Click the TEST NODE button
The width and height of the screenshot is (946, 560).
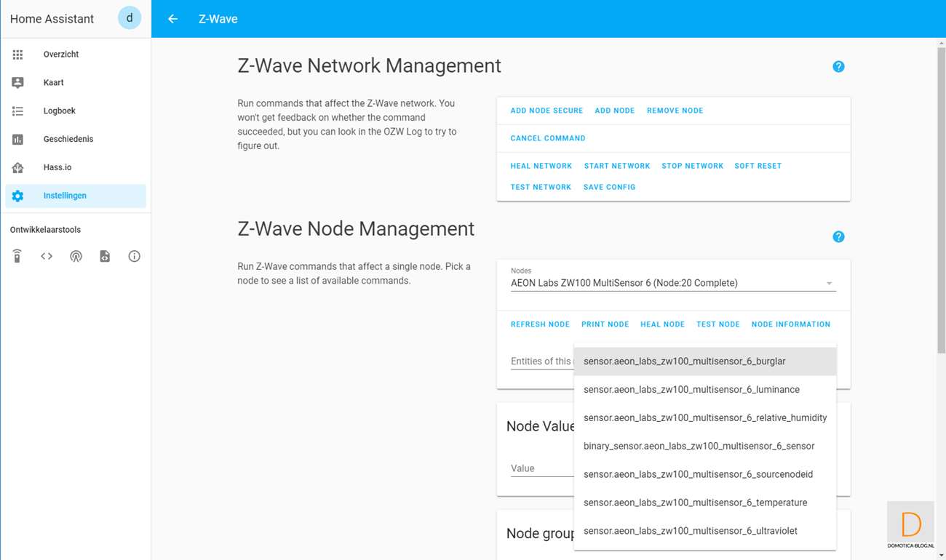click(718, 324)
